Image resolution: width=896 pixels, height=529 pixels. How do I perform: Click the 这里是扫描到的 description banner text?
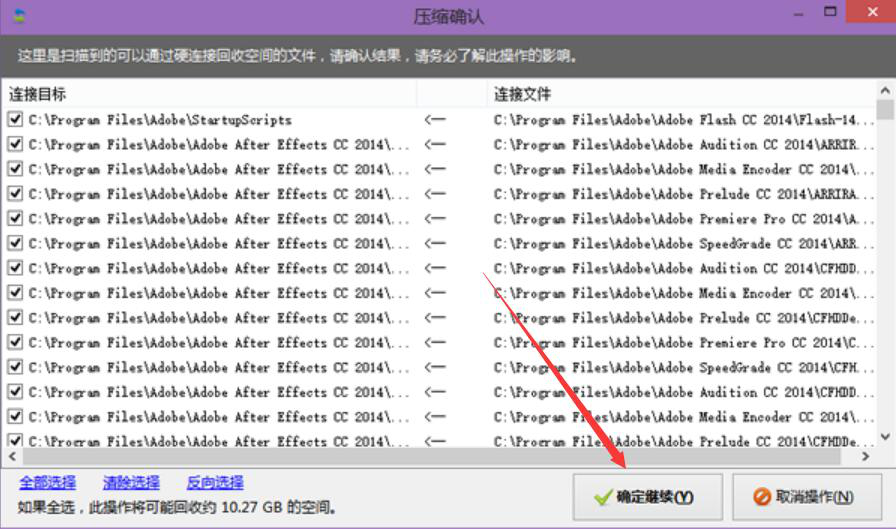pos(297,55)
